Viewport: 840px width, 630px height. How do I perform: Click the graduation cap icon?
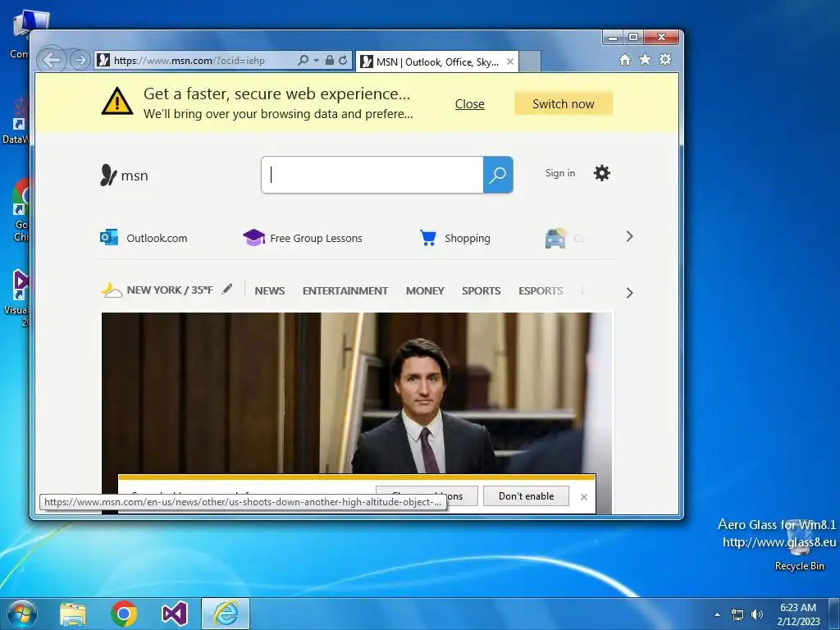click(x=254, y=237)
